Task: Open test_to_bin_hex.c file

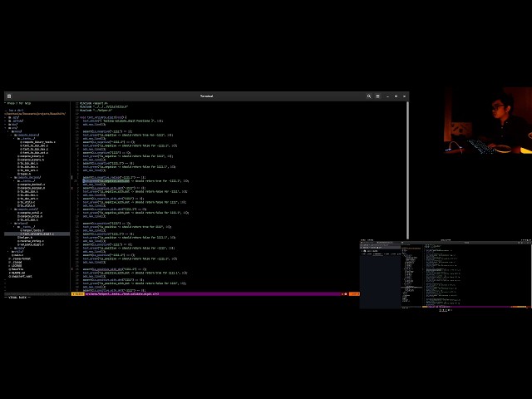Action: 34,149
